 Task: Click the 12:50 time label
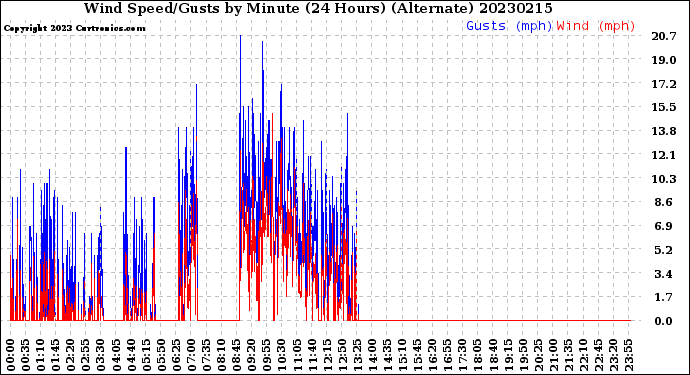tap(341, 355)
